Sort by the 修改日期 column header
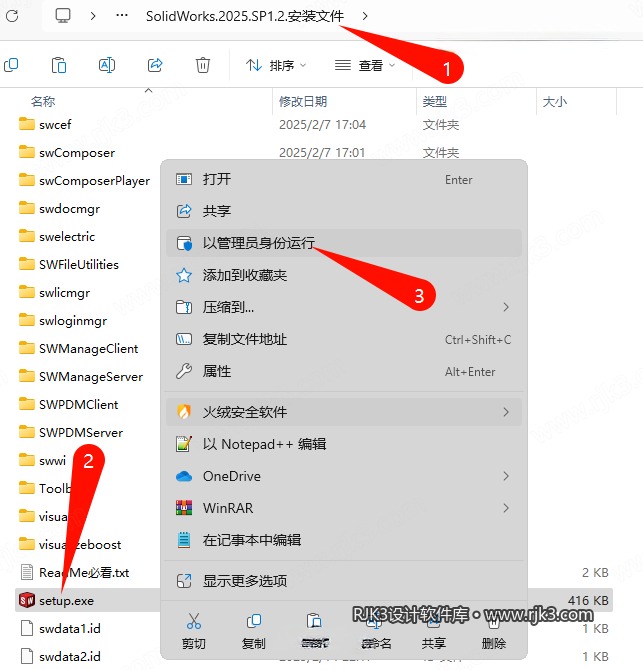 tap(303, 101)
